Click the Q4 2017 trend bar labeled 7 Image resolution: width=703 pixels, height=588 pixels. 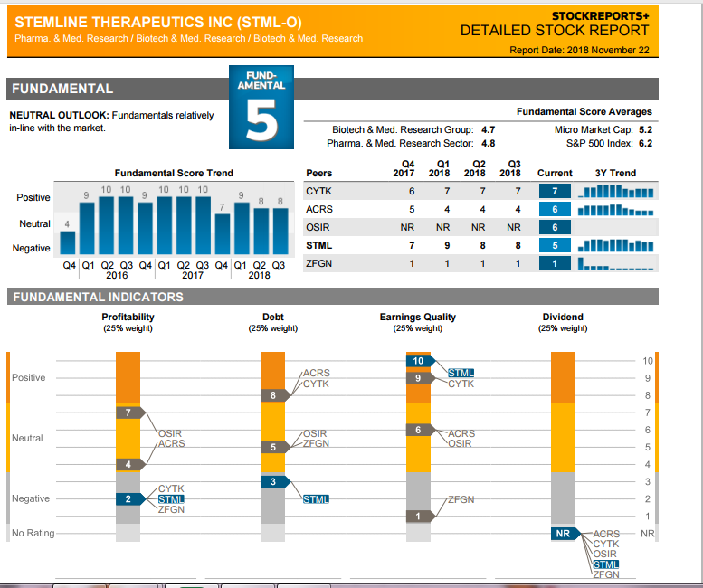[223, 234]
